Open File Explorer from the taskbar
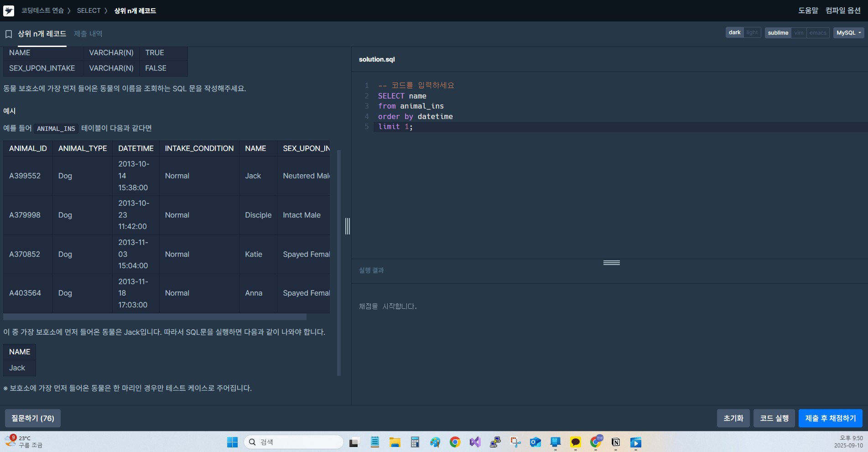 (395, 442)
